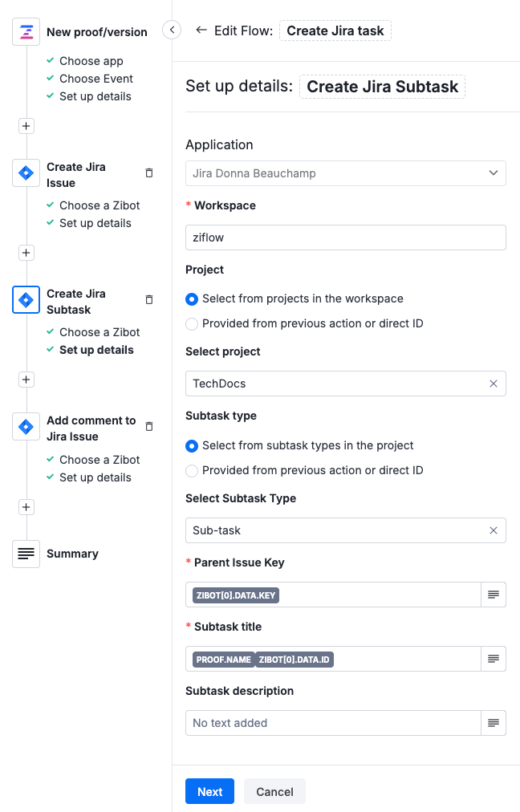520x812 pixels.
Task: Select the Create Jira Issue diamond icon
Action: pyautogui.click(x=25, y=173)
